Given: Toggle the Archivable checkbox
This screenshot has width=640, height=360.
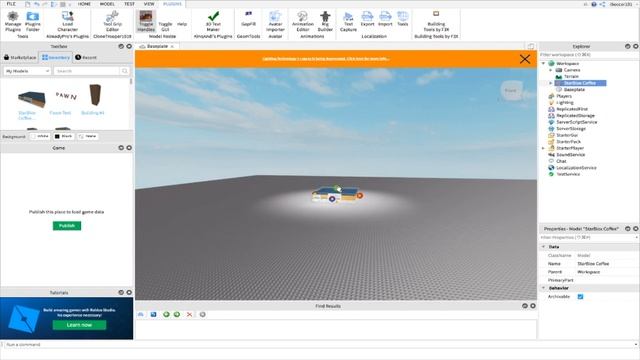Looking at the screenshot, I should point(580,297).
